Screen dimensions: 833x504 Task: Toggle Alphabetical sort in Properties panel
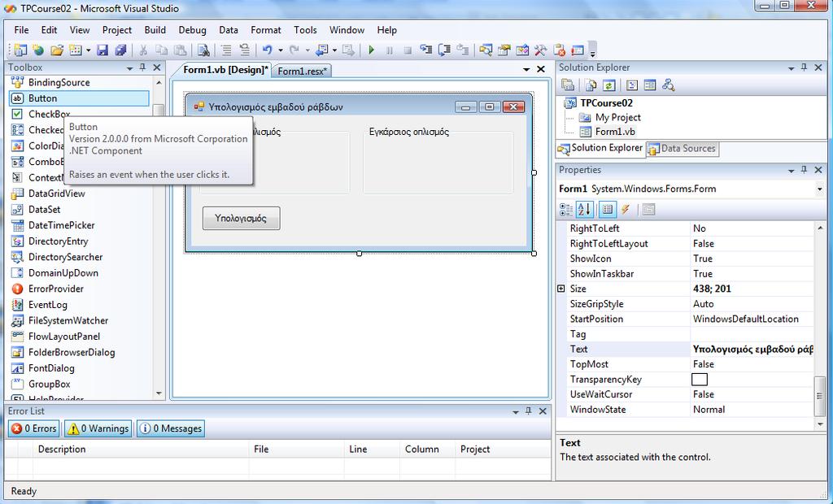(x=584, y=210)
